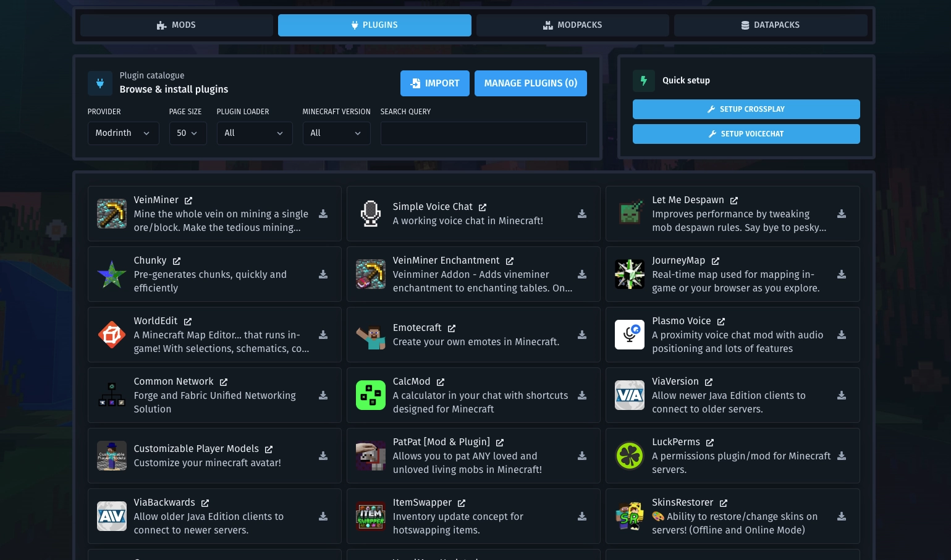Viewport: 951px width, 560px height.
Task: Click the Quick setup lightning icon
Action: (x=644, y=81)
